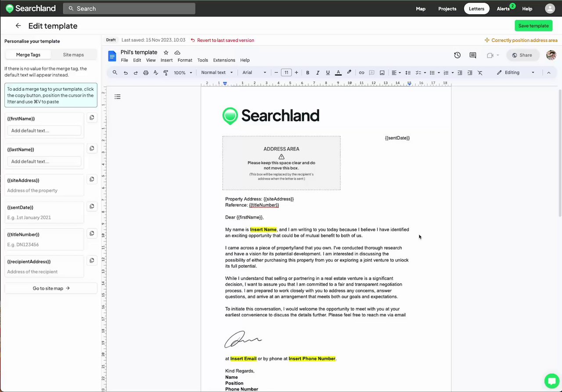This screenshot has height=392, width=562.
Task: Redo the last edit in toolbar
Action: pos(136,72)
